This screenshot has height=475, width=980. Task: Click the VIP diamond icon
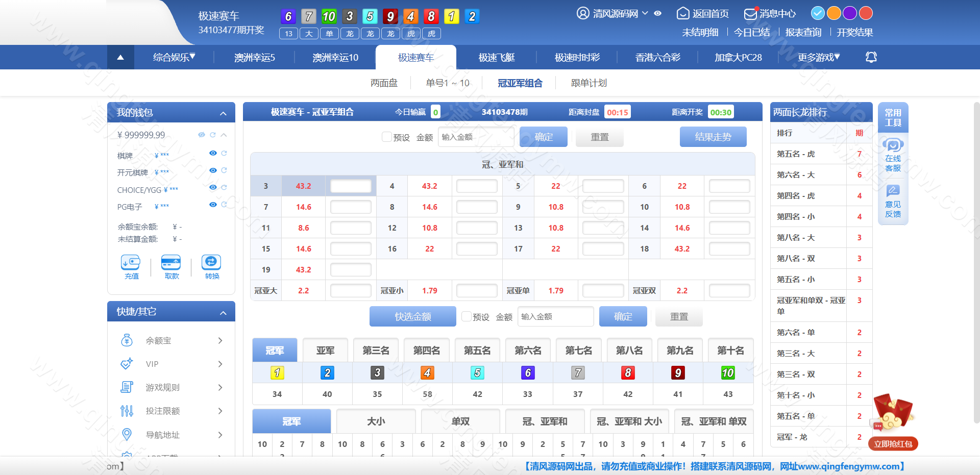127,364
